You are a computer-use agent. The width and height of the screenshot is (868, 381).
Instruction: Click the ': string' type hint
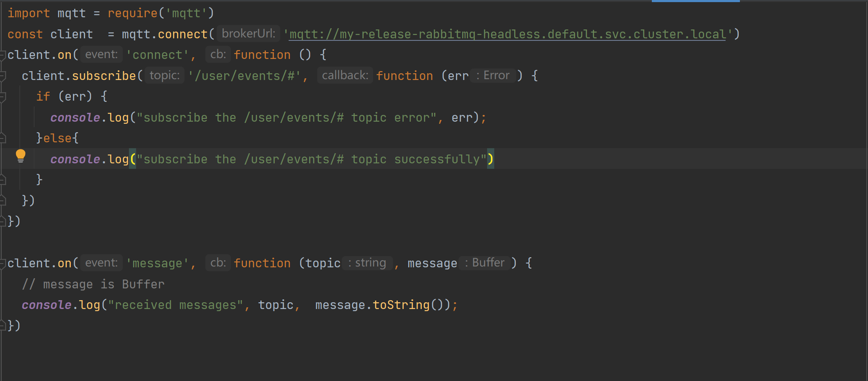pyautogui.click(x=367, y=263)
